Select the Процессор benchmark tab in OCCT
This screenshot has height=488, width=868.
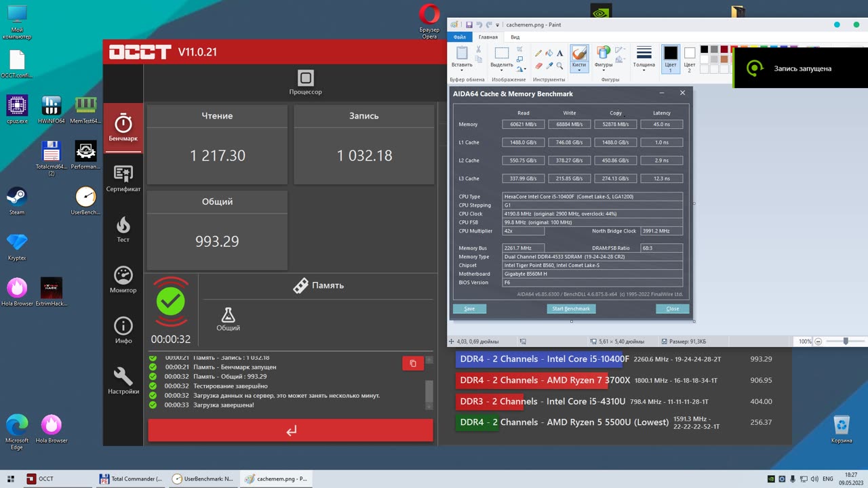[x=305, y=83]
